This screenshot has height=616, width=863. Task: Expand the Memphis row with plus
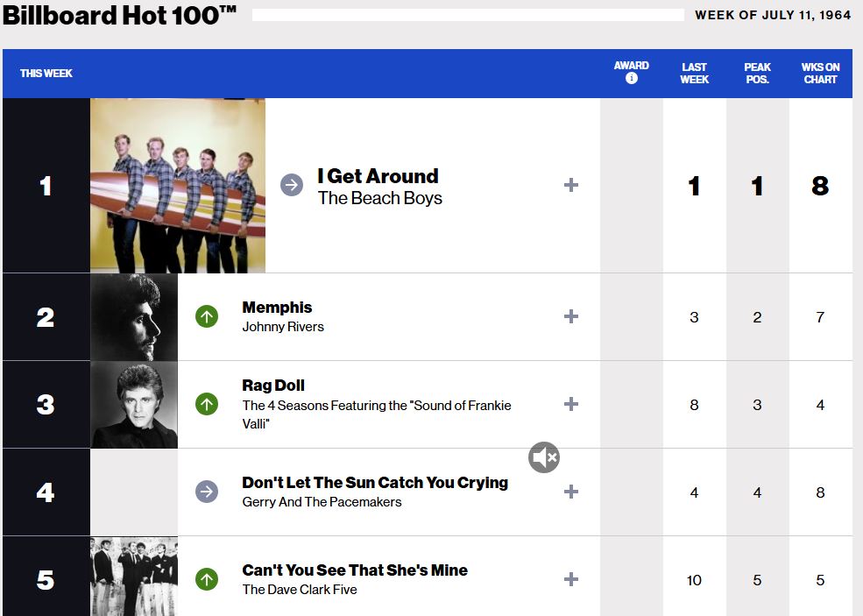tap(571, 316)
